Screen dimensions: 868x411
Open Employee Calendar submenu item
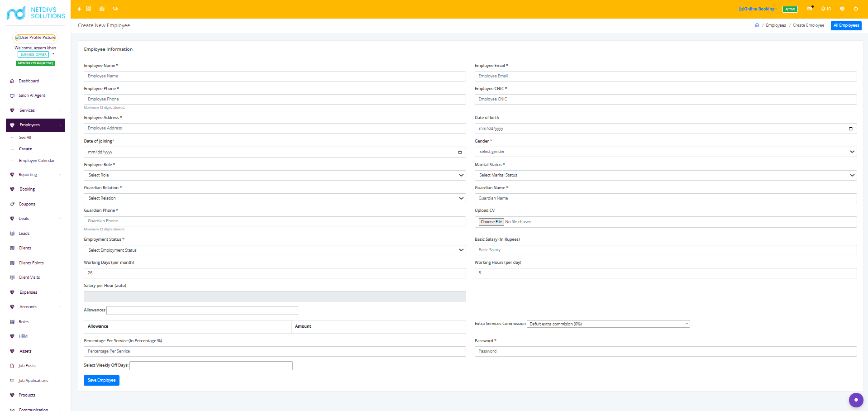click(37, 161)
